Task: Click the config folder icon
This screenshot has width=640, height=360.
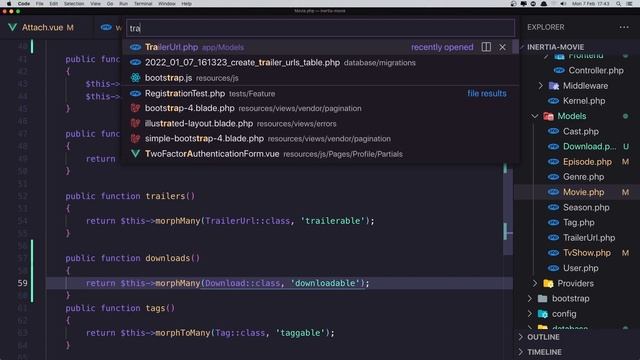Action: [542, 314]
